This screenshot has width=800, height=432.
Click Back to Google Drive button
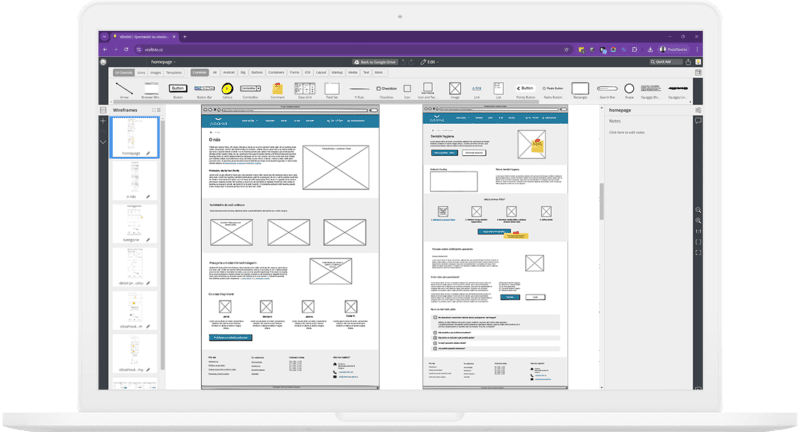[x=375, y=62]
